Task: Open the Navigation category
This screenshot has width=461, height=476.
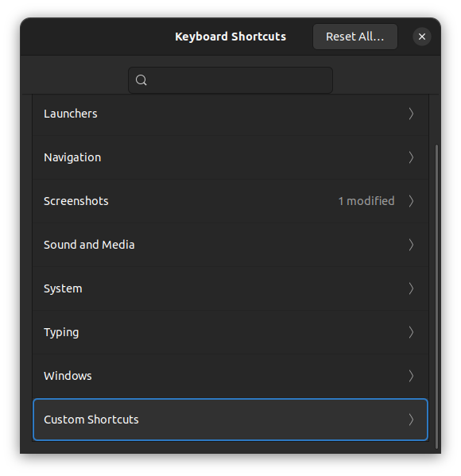Action: click(x=230, y=157)
